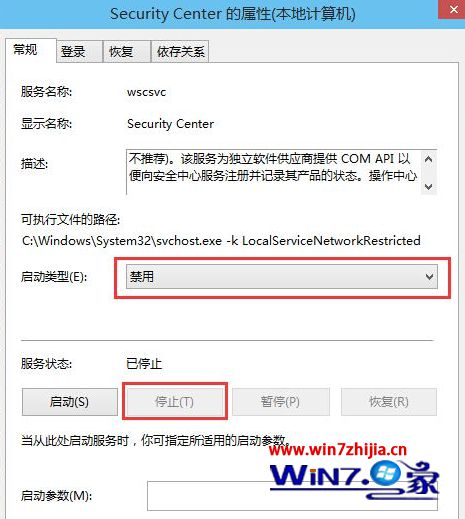465x519 pixels.
Task: Open the 恢复 tab
Action: pos(127,52)
